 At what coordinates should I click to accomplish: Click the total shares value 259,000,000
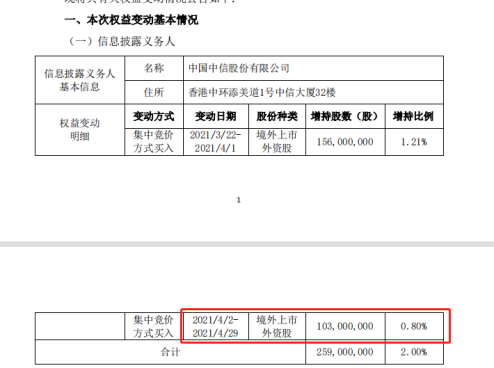(345, 352)
